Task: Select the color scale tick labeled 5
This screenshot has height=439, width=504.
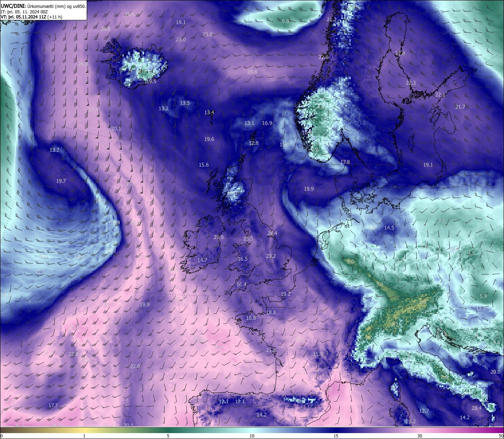Action: (x=168, y=436)
